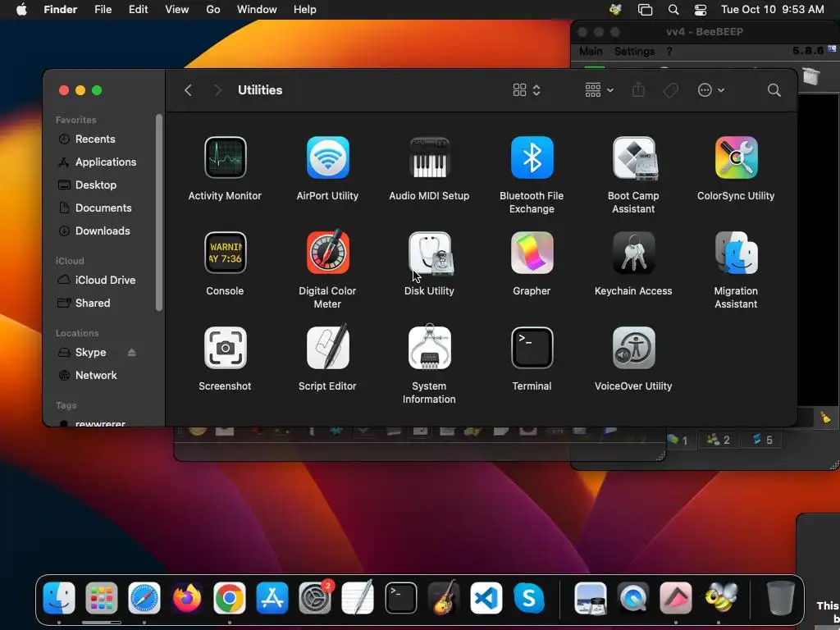
Task: Select Digital Color Meter icon
Action: click(x=327, y=253)
